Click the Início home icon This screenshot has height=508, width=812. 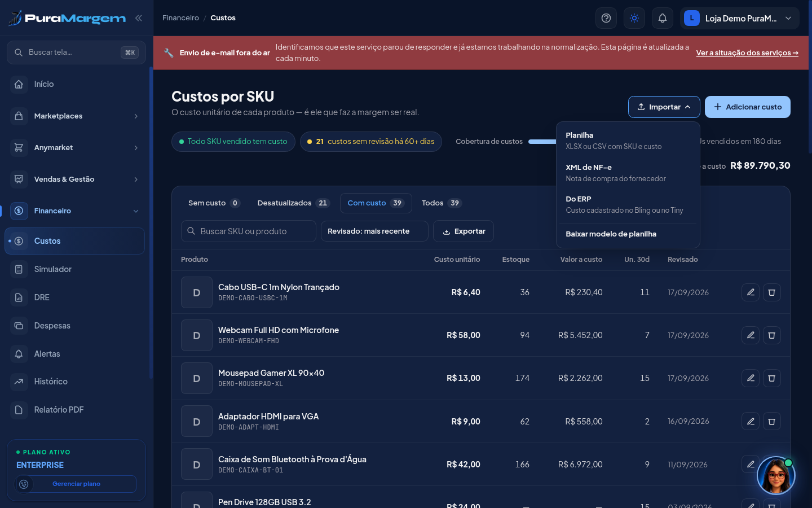click(19, 84)
